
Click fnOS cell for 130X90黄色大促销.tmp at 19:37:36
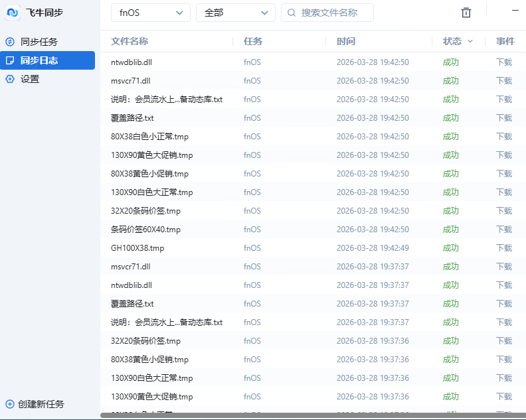[252, 397]
